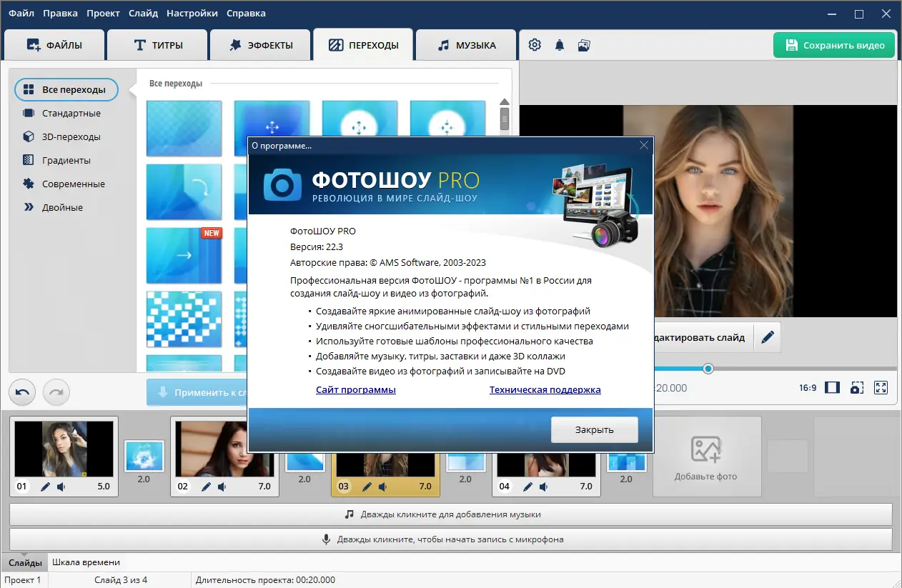Screen dimensions: 902x588
Task: Open the Справка menu
Action: tap(246, 13)
